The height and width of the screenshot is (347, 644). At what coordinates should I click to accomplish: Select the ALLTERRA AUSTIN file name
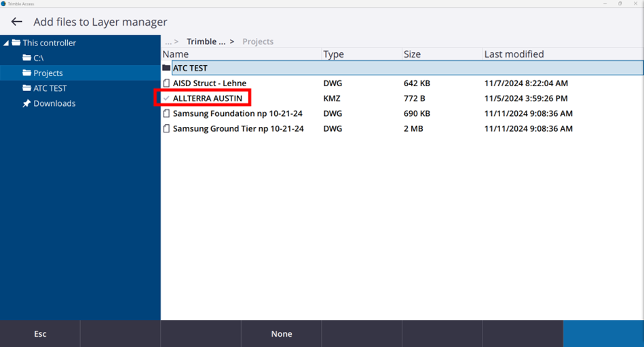point(208,98)
